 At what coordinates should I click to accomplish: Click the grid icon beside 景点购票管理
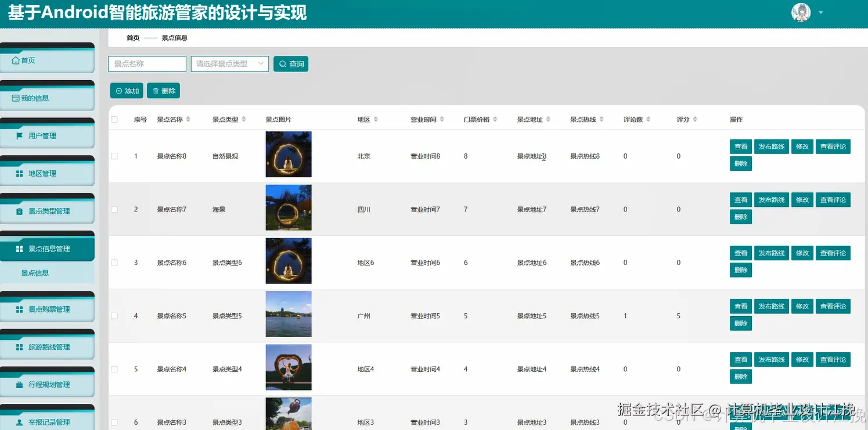pyautogui.click(x=19, y=310)
